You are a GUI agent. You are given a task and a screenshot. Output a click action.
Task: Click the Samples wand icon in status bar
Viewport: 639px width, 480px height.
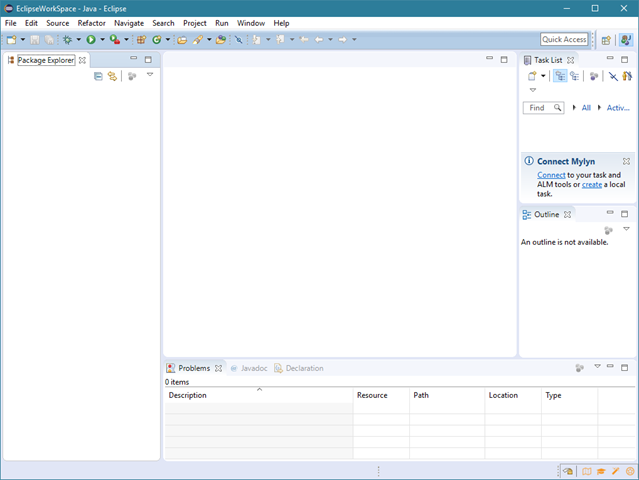pyautogui.click(x=615, y=471)
